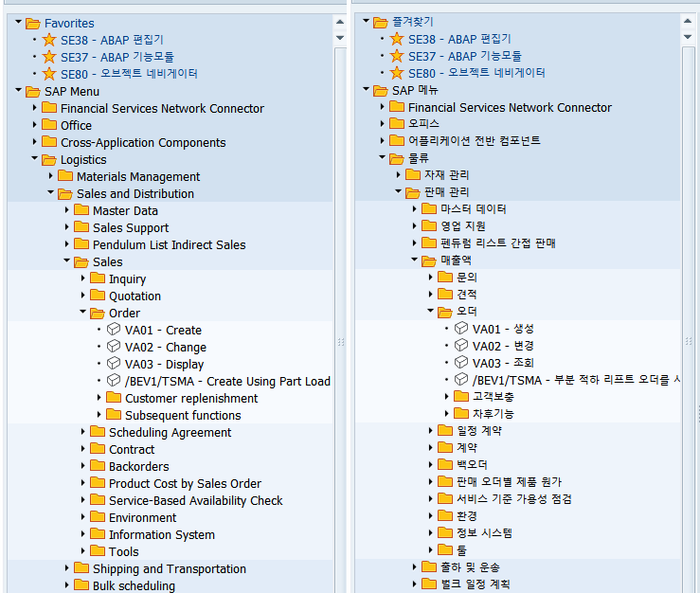Viewport: 700px width, 593px height.
Task: Click the star icon beside SE80 in the Korean tree
Action: point(397,73)
